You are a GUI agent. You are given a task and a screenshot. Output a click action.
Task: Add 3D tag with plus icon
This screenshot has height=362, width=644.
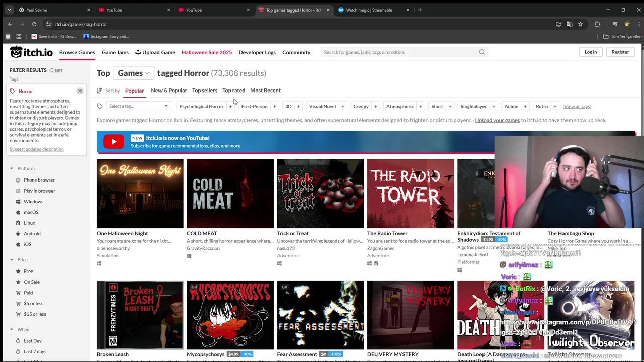(x=298, y=107)
